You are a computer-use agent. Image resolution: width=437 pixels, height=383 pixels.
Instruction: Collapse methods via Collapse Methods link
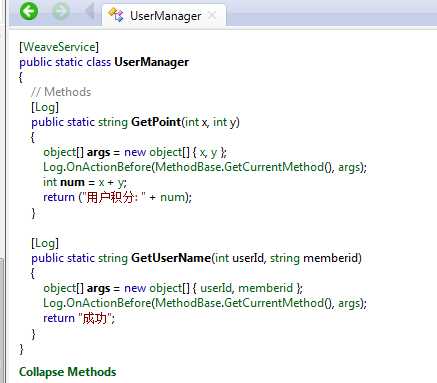tap(68, 372)
